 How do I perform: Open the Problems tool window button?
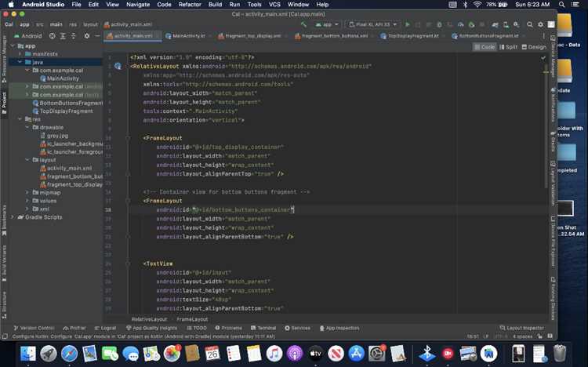pyautogui.click(x=228, y=328)
